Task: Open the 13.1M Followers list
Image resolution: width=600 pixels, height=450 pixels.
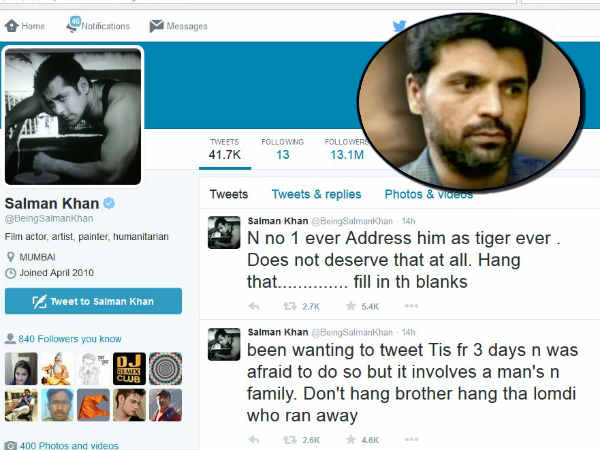Action: coord(347,149)
